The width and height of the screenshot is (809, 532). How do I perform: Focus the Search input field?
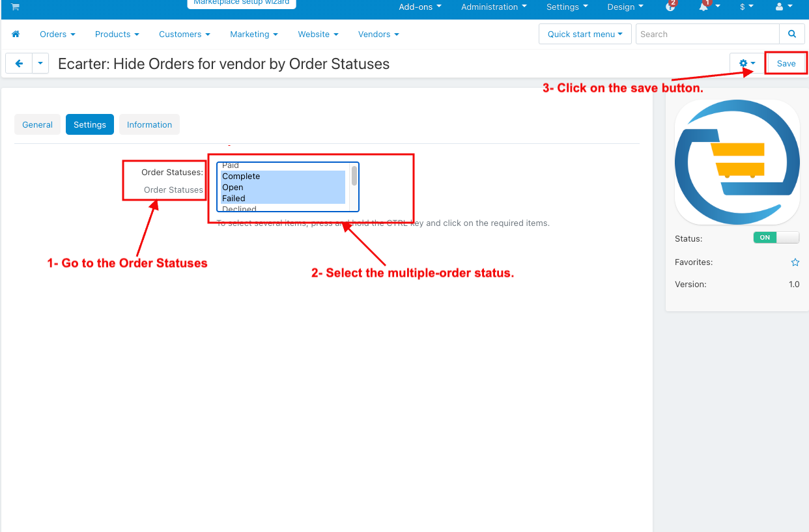(707, 34)
